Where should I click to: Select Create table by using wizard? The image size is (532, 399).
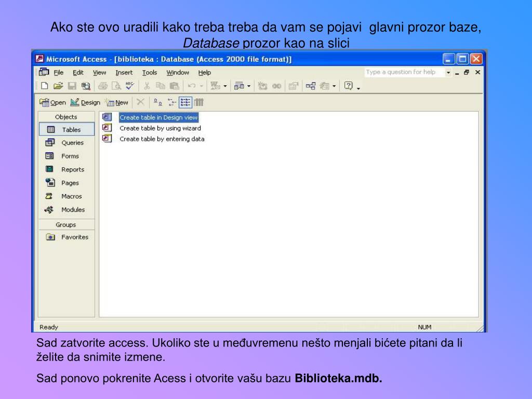pyautogui.click(x=160, y=128)
